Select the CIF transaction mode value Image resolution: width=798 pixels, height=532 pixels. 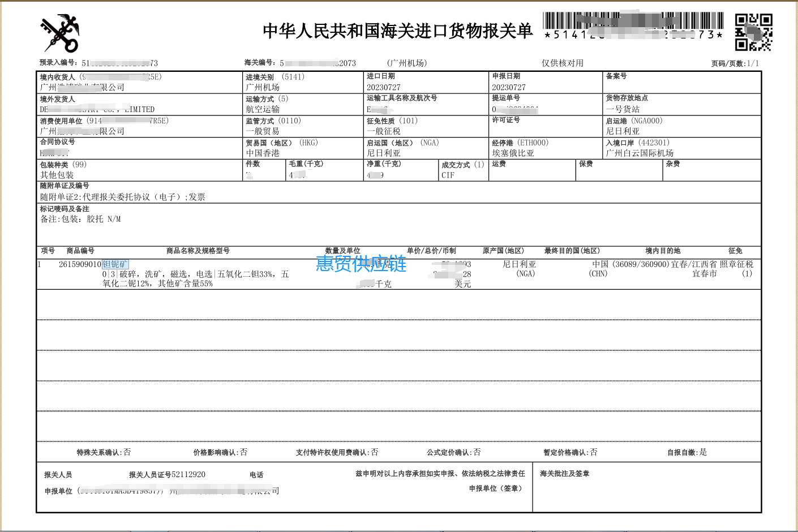point(448,175)
